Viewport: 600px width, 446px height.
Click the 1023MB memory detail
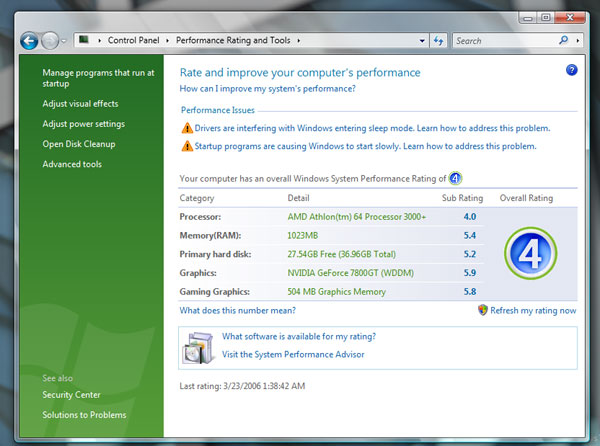click(x=303, y=236)
